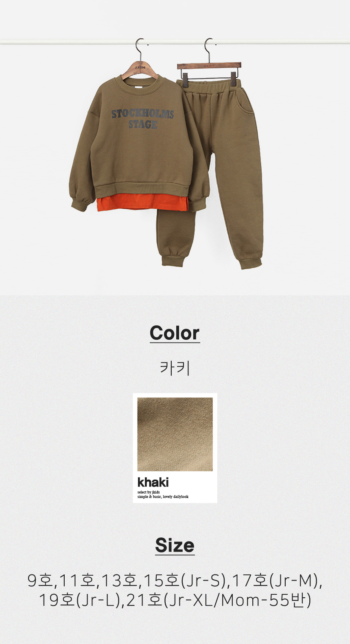
Task: Click the 9호 size text
Action: [x=39, y=581]
